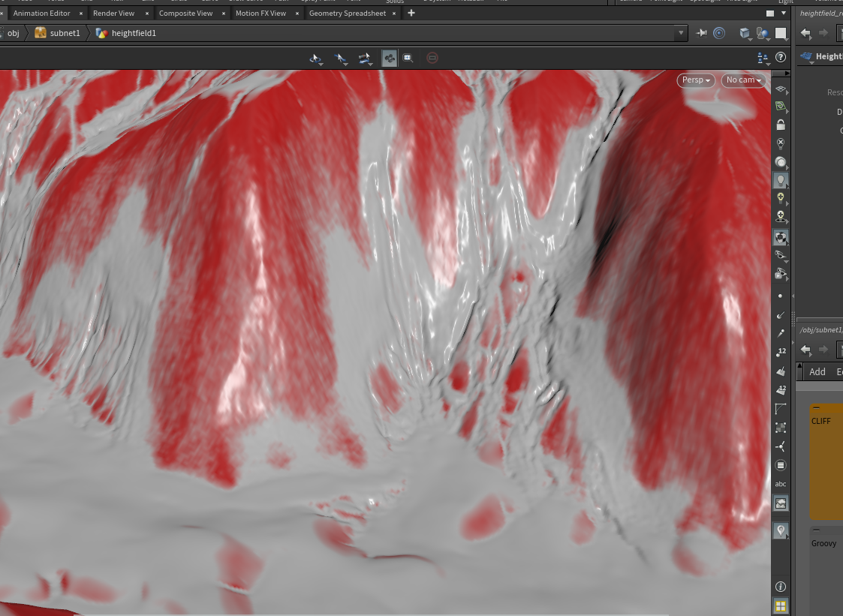This screenshot has width=843, height=616.
Task: Collapse the Groovy network box
Action: tap(816, 530)
